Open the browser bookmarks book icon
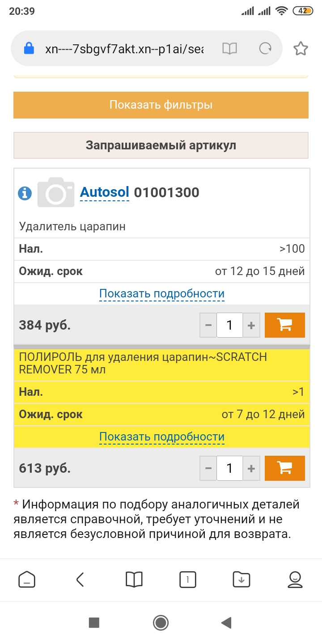This screenshot has width=322, height=644. [134, 580]
